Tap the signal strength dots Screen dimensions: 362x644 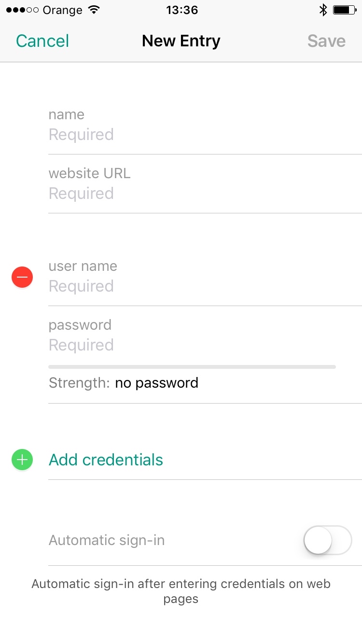click(x=22, y=10)
